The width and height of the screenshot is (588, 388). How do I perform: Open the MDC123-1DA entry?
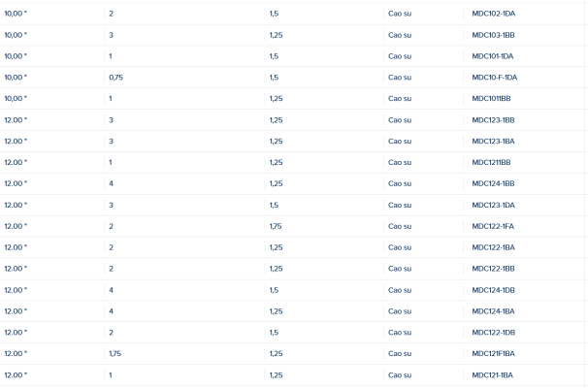[493, 205]
